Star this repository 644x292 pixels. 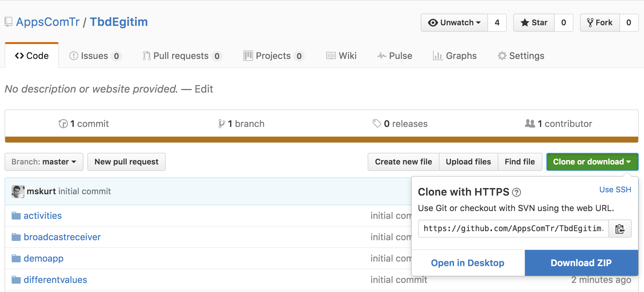[x=534, y=23]
